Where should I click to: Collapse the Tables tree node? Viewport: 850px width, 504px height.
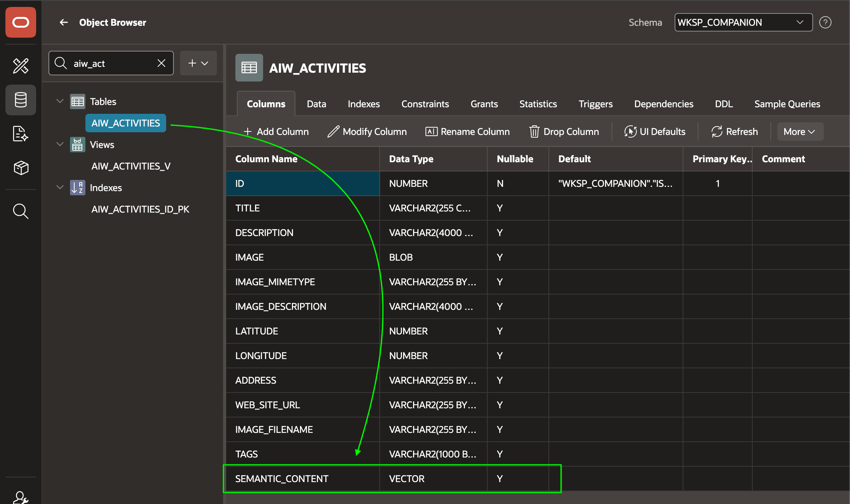pyautogui.click(x=60, y=101)
